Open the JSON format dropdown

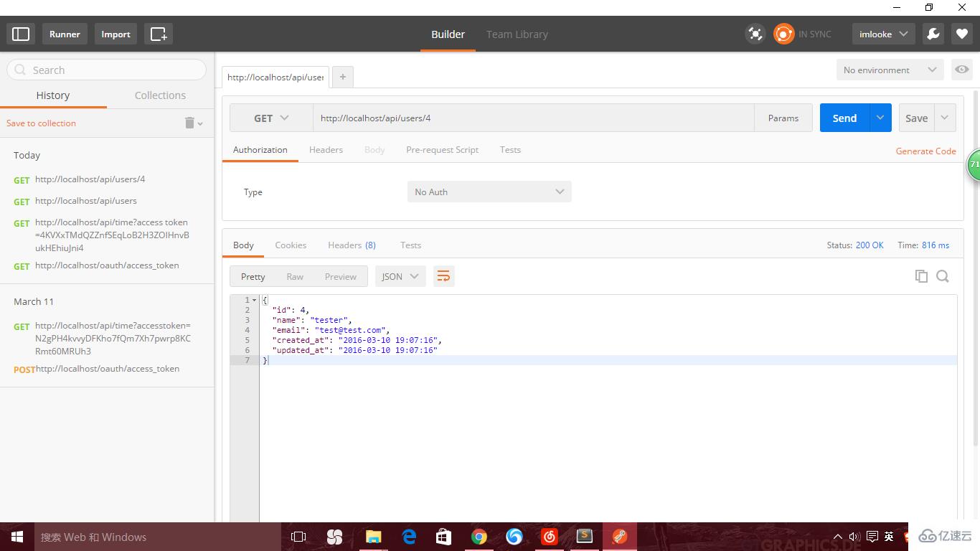(x=400, y=276)
